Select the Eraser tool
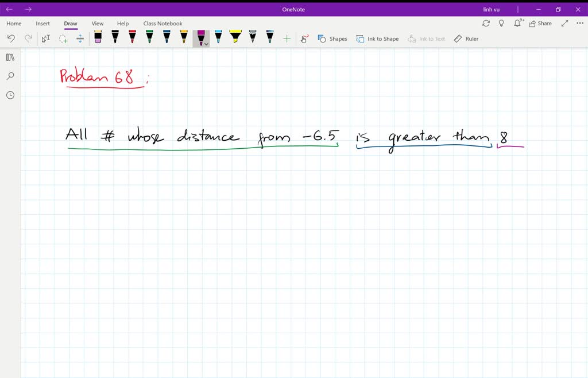The width and height of the screenshot is (588, 378). [x=97, y=38]
